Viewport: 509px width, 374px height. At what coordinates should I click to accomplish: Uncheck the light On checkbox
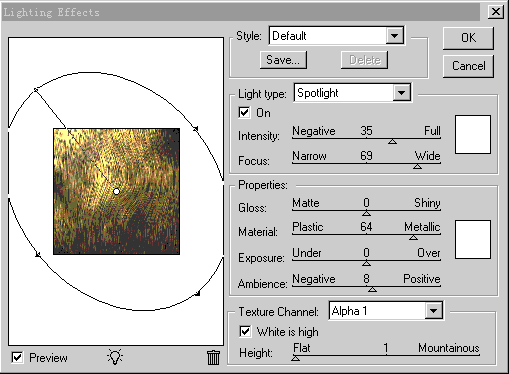[244, 112]
